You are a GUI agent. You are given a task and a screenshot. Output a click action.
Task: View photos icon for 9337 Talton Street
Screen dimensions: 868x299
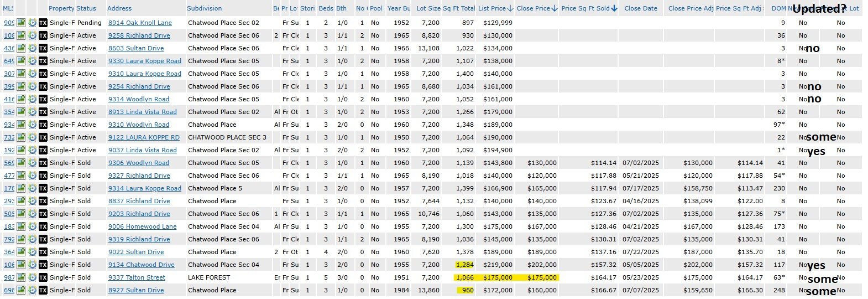(21, 277)
